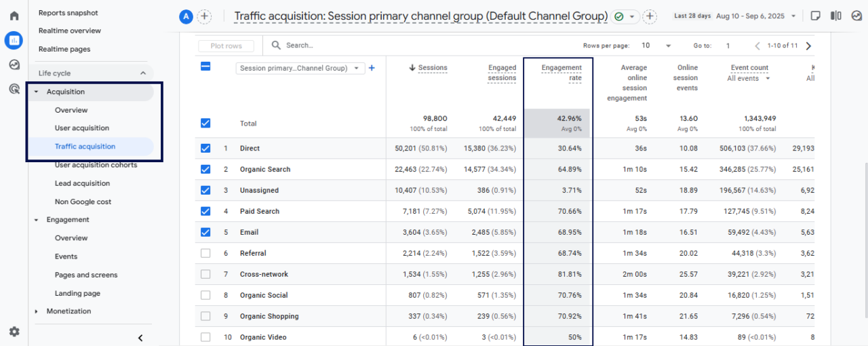The height and width of the screenshot is (346, 868).
Task: Click the 'A' all-users comparison badge
Action: coord(186,16)
